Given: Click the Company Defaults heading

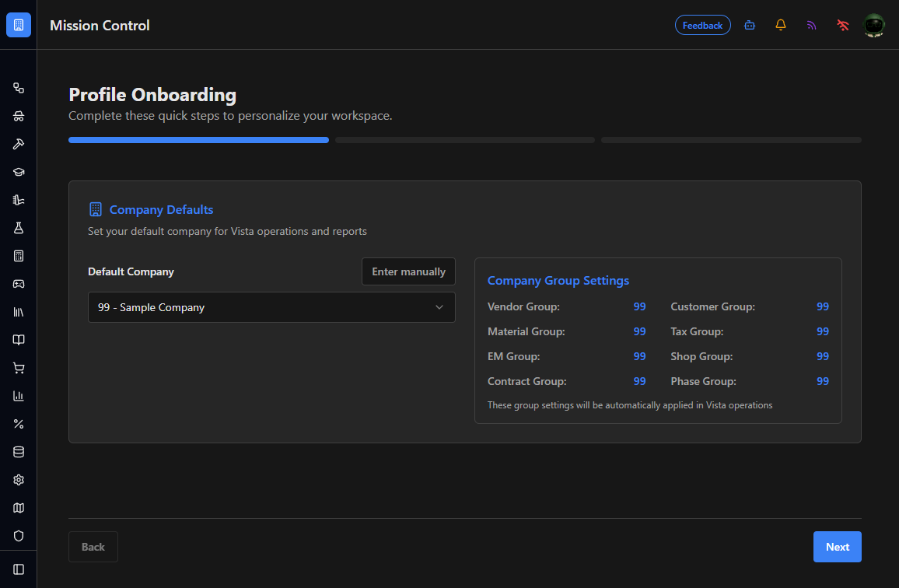Looking at the screenshot, I should (x=161, y=210).
